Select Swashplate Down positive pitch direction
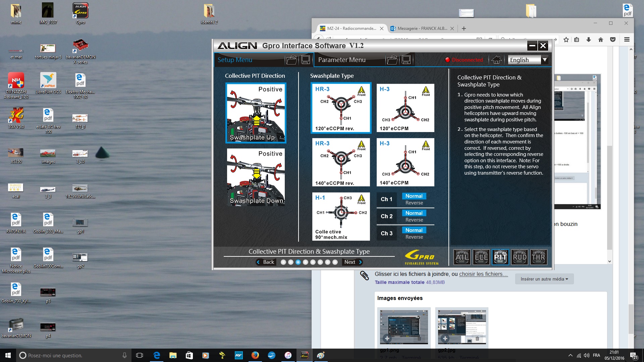 pyautogui.click(x=256, y=177)
